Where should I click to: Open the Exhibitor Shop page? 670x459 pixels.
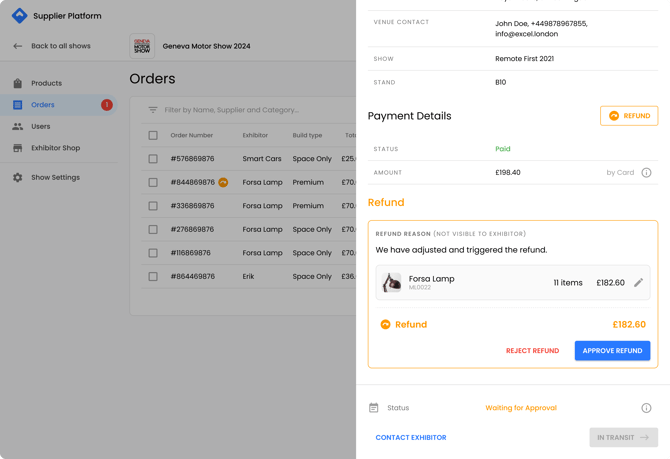coord(55,148)
